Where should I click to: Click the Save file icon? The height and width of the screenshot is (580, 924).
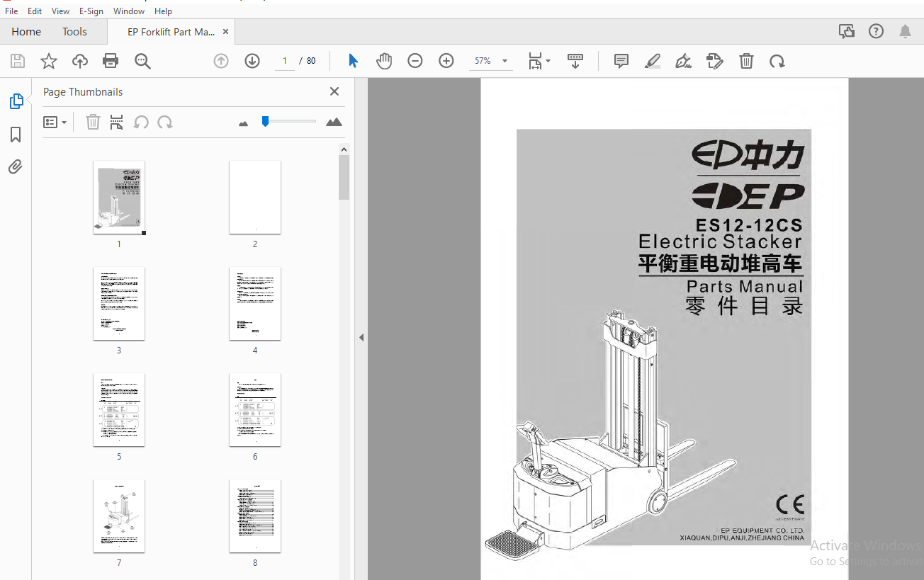(18, 61)
